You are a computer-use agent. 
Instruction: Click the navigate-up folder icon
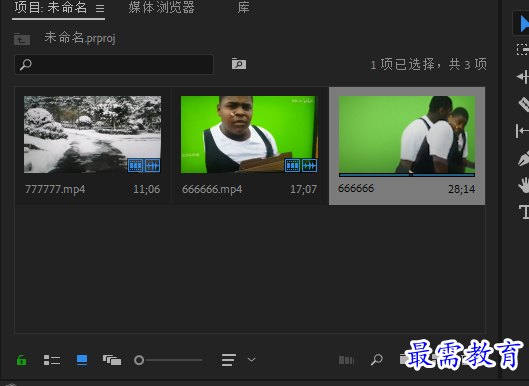click(22, 39)
